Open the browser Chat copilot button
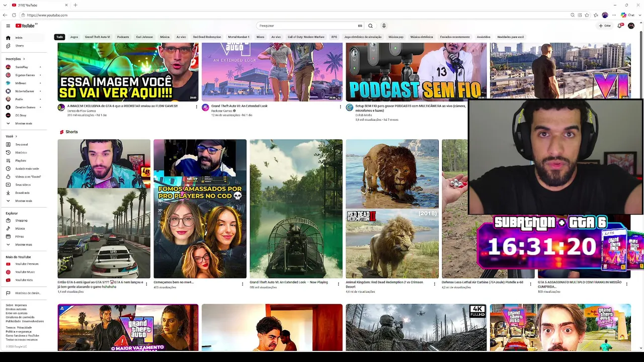The image size is (644, 362). coord(627,15)
